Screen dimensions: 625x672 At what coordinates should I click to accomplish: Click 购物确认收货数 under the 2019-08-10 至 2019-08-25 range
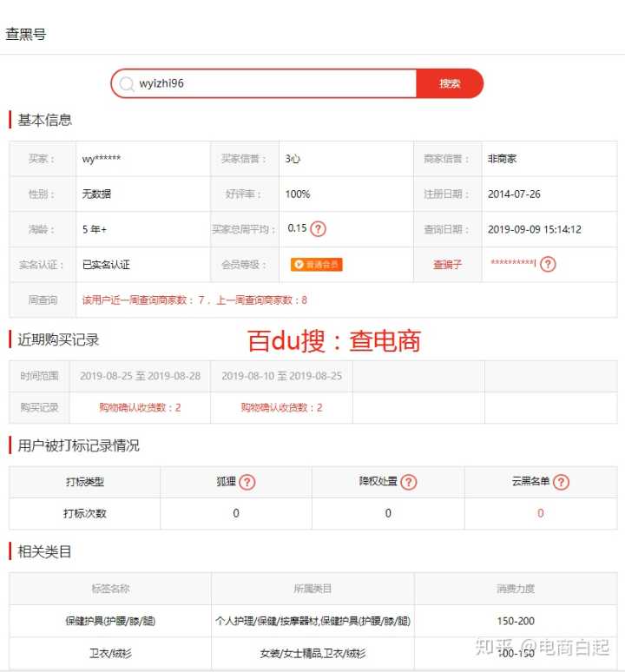tap(282, 407)
